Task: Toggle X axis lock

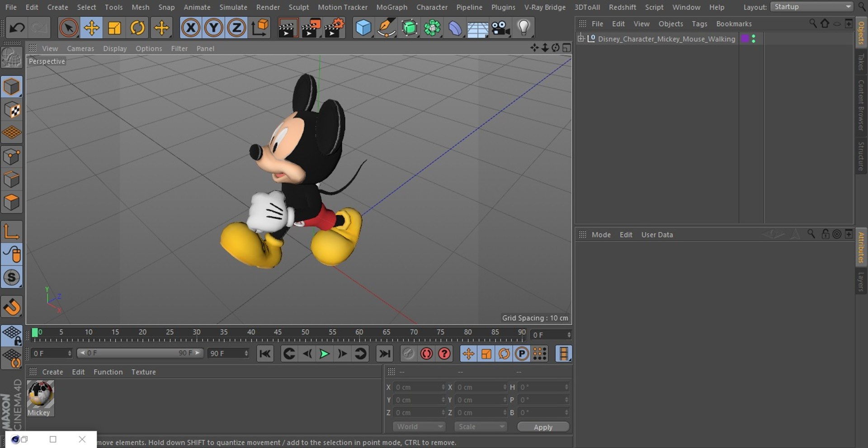Action: 191,28
